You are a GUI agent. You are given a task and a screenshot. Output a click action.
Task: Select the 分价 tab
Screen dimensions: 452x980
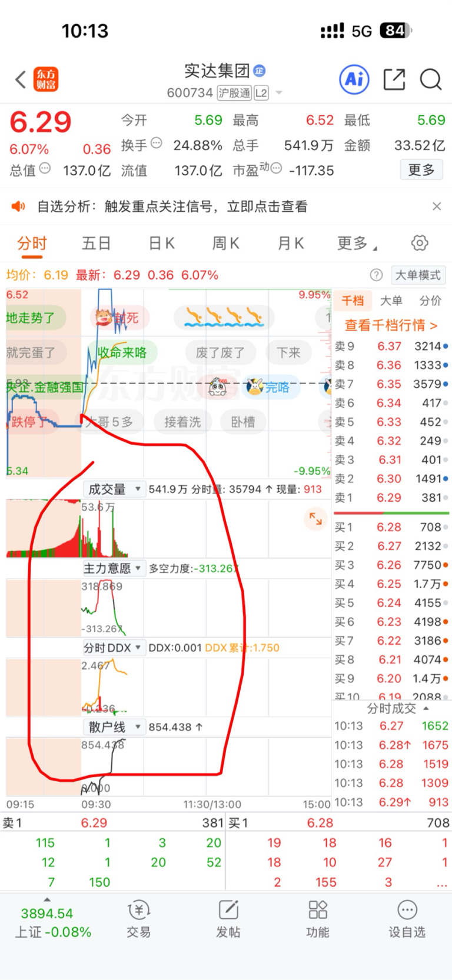430,301
